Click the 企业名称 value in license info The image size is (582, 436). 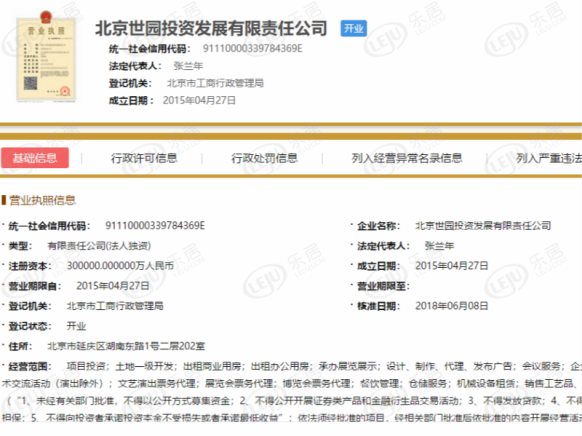coord(483,226)
